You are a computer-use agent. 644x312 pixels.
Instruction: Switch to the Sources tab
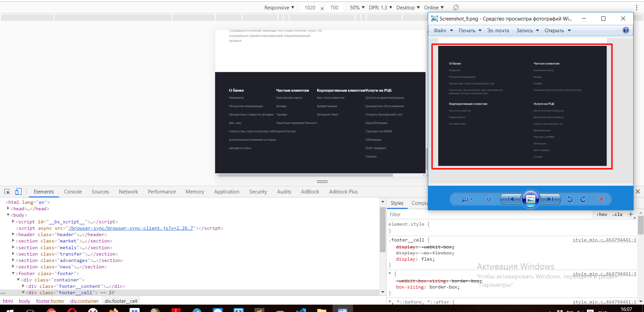(x=100, y=191)
